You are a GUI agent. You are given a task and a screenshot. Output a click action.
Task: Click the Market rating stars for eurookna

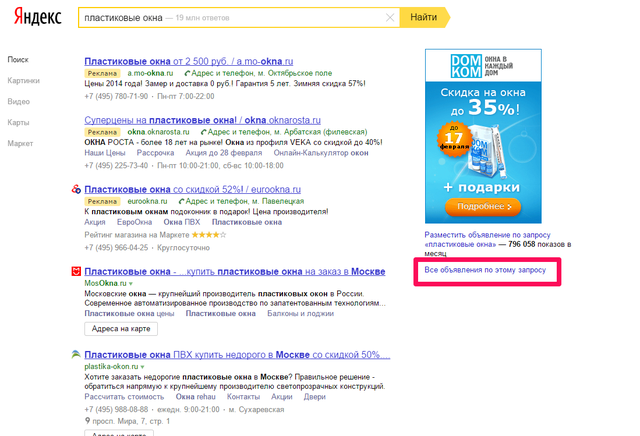(209, 235)
